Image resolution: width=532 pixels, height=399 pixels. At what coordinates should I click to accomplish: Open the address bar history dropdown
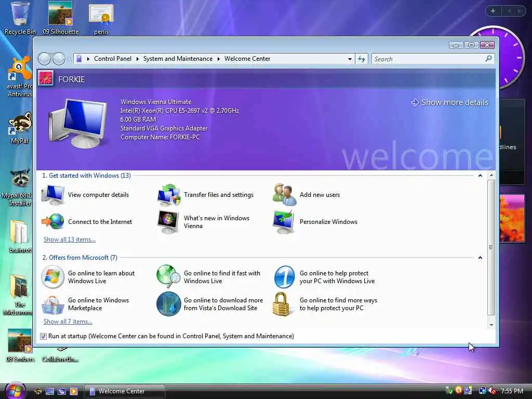(350, 59)
